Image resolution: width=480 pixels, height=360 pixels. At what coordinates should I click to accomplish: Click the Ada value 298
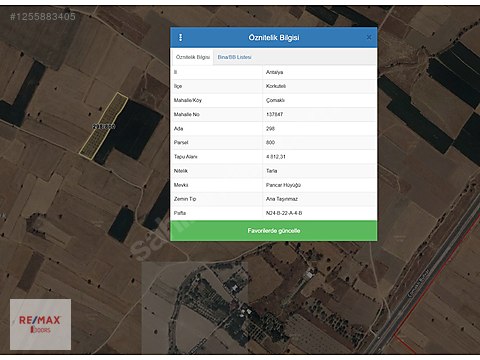pyautogui.click(x=270, y=128)
